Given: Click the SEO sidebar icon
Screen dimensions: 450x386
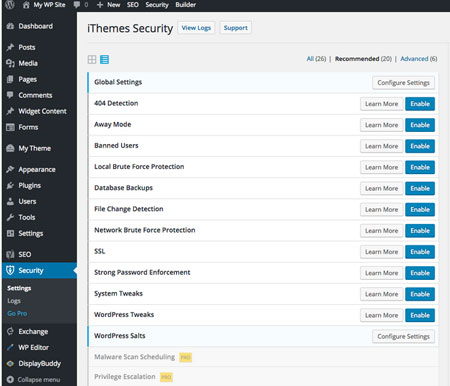Looking at the screenshot, I should [x=10, y=254].
